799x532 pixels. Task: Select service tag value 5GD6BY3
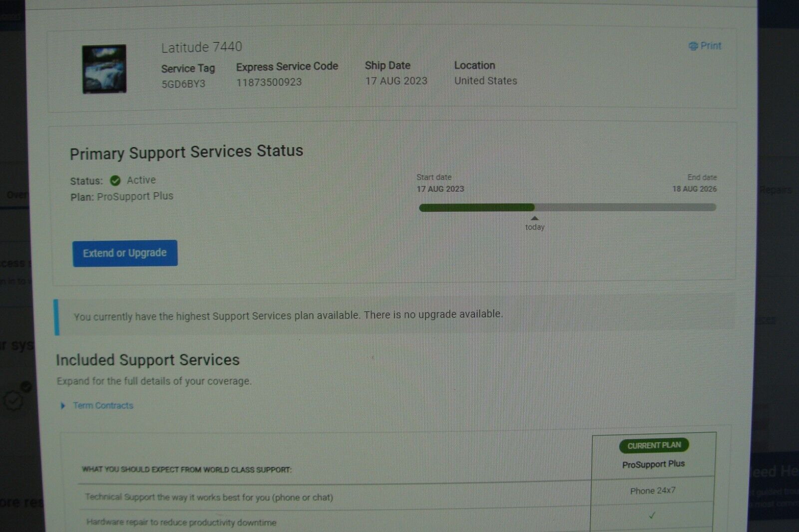point(183,84)
